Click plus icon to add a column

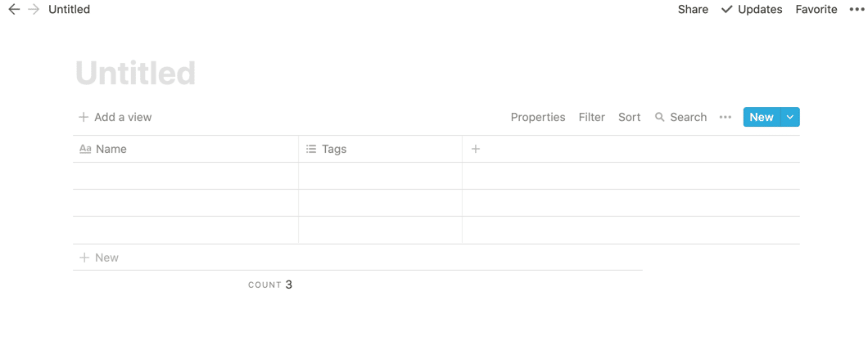coord(476,149)
